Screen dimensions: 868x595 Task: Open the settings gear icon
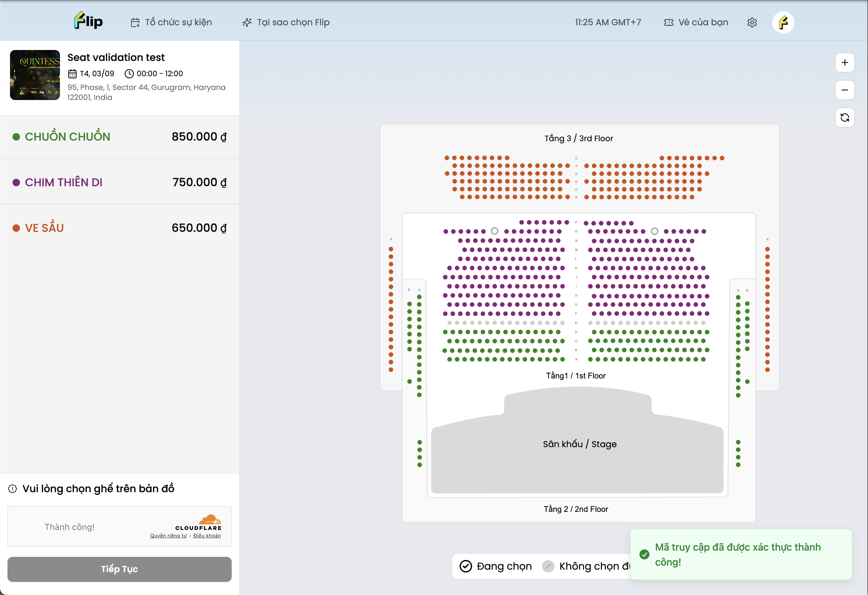752,22
